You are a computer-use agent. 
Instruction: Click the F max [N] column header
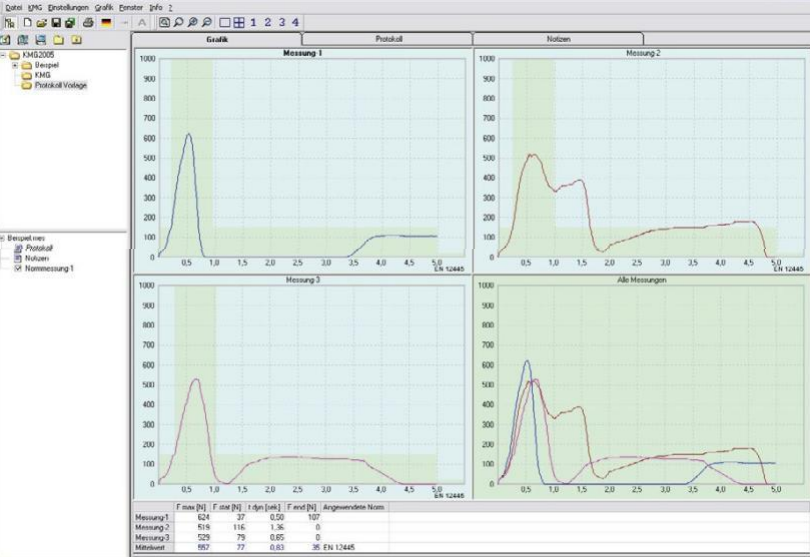click(191, 509)
